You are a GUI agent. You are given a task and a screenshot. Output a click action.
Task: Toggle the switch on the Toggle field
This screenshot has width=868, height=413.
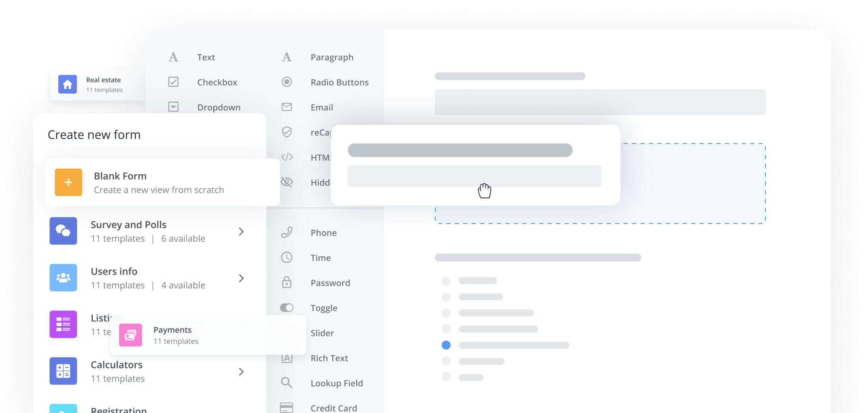pos(287,307)
